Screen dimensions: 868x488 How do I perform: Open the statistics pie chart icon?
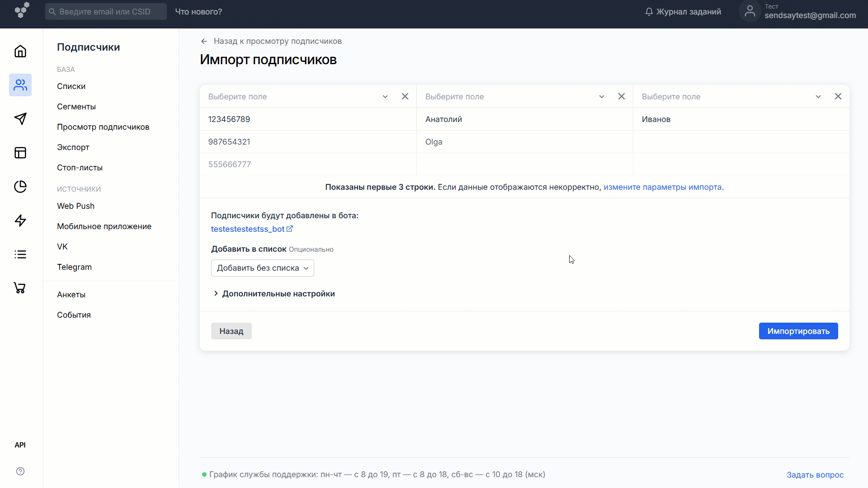point(20,187)
